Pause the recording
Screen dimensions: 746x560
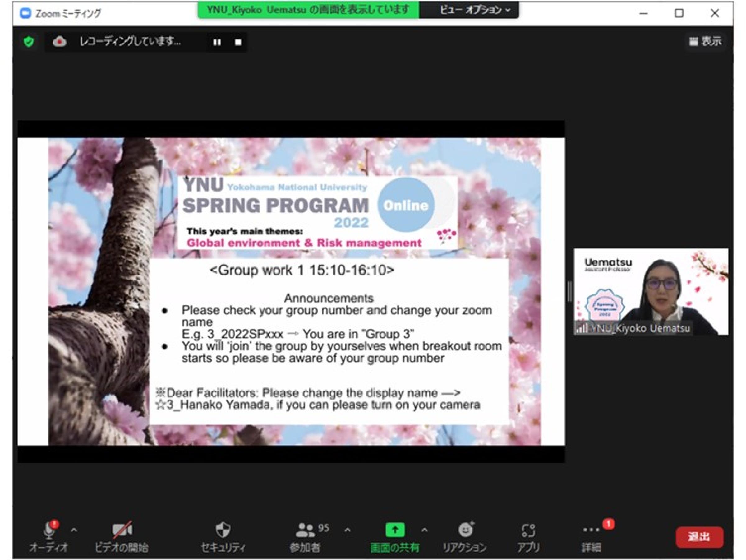pos(217,42)
